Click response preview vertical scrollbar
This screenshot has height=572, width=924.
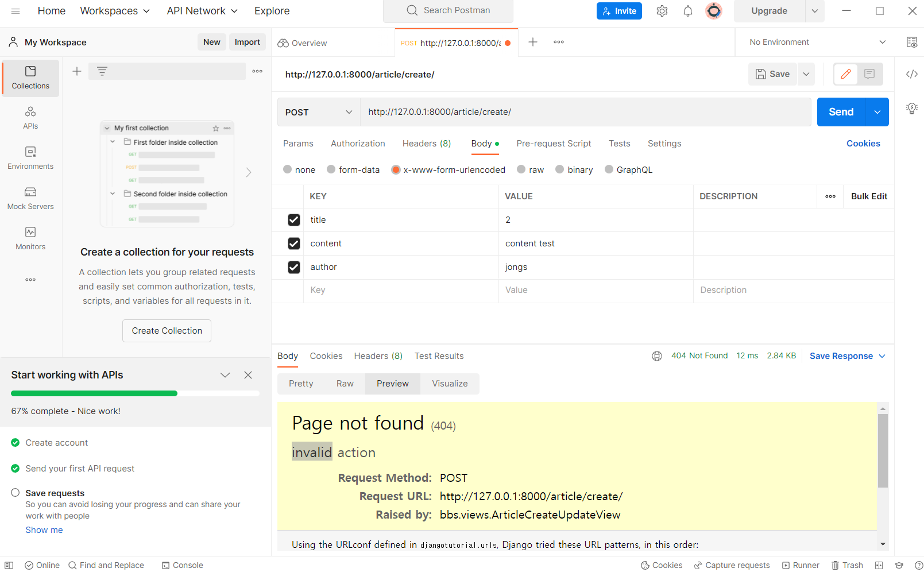click(883, 451)
